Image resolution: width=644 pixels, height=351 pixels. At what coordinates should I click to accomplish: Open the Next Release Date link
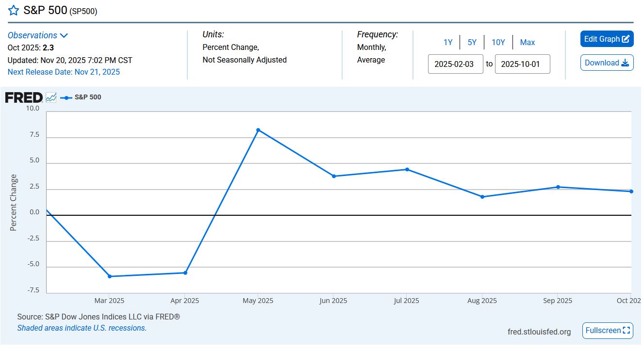(64, 72)
